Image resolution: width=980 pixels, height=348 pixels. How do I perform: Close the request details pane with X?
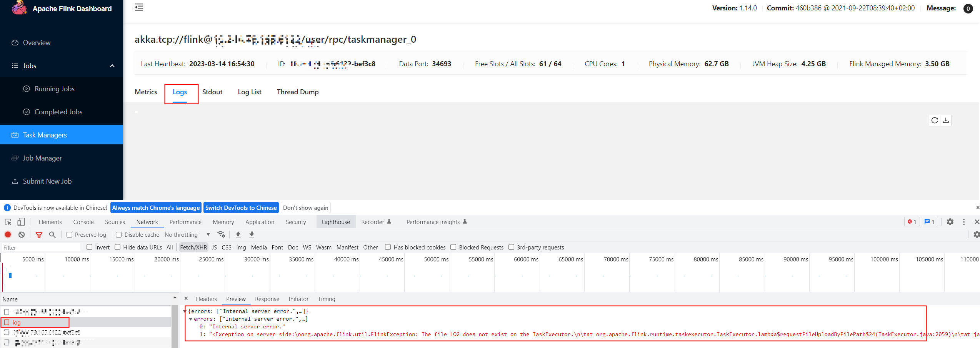click(186, 299)
